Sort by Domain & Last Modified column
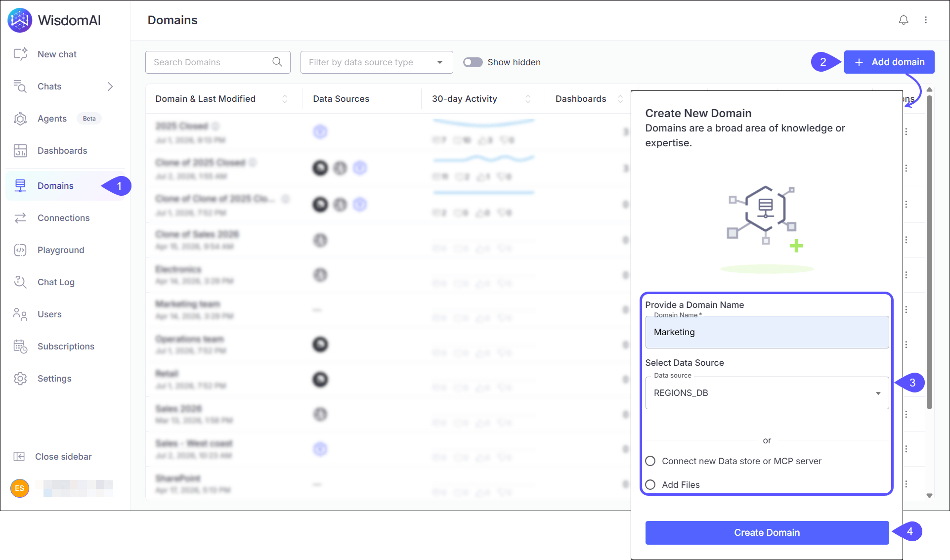950x560 pixels. 285,99
